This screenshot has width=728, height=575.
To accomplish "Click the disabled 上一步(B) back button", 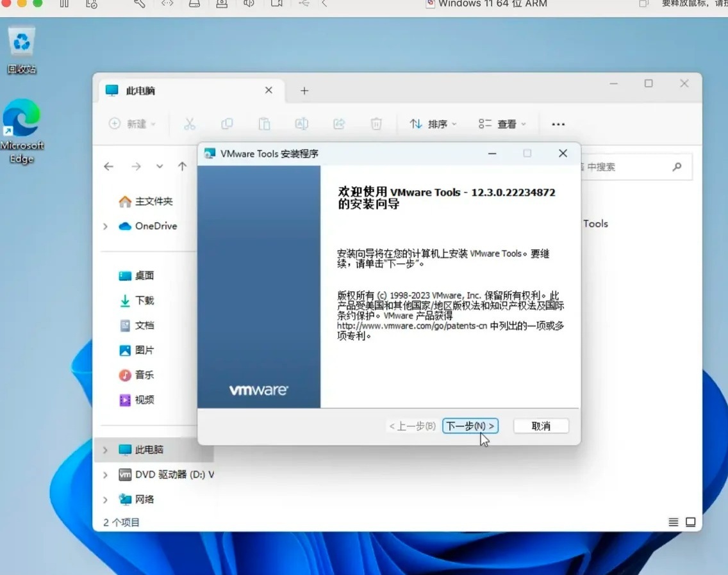I will pyautogui.click(x=412, y=426).
